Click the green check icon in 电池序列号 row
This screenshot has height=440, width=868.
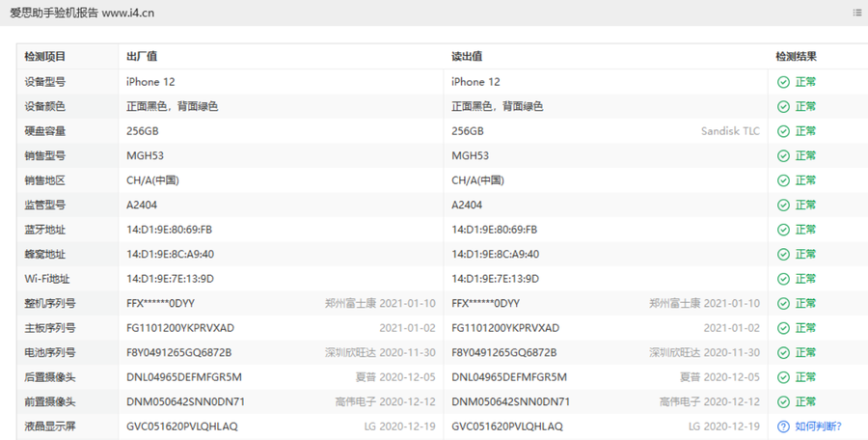783,352
